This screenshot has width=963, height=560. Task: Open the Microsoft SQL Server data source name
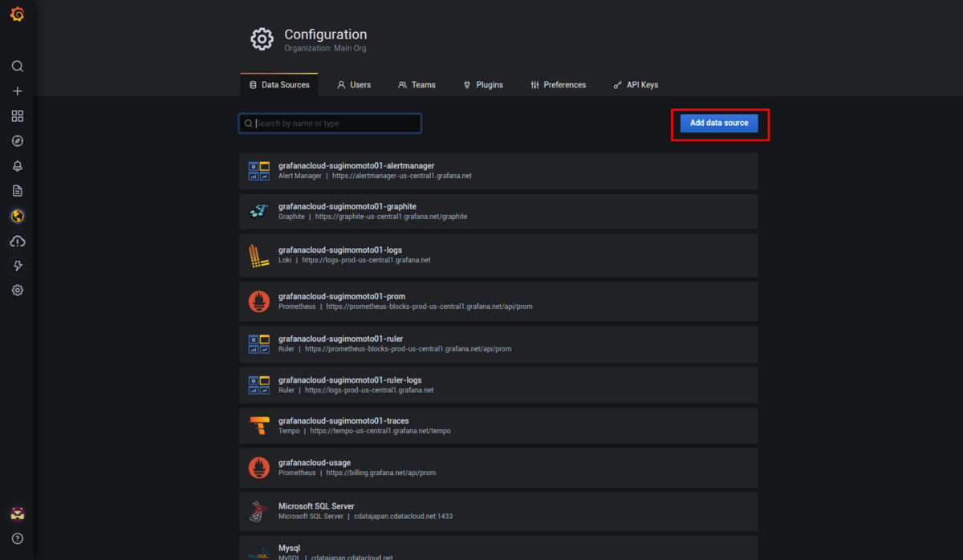point(316,506)
